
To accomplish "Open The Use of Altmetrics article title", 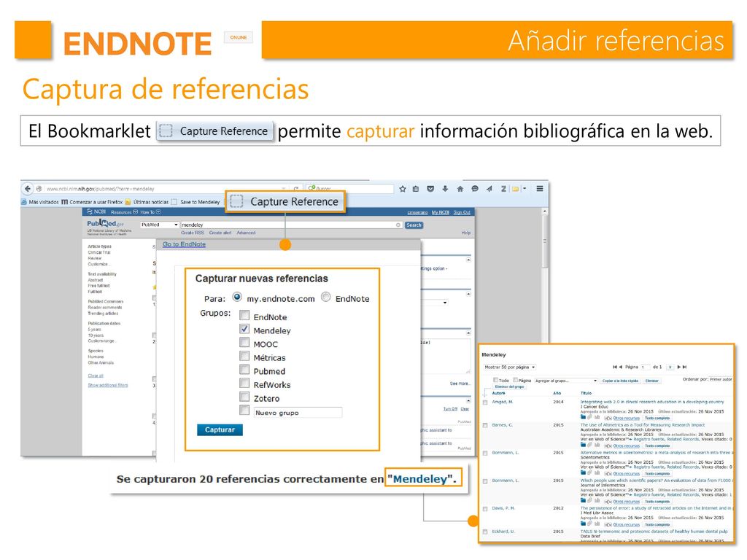I will tap(642, 425).
